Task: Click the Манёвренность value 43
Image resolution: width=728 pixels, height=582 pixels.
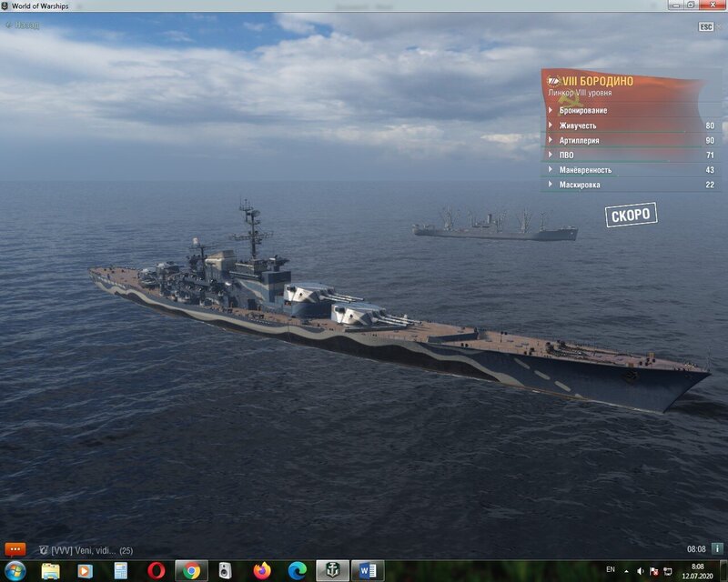Action: coord(710,170)
